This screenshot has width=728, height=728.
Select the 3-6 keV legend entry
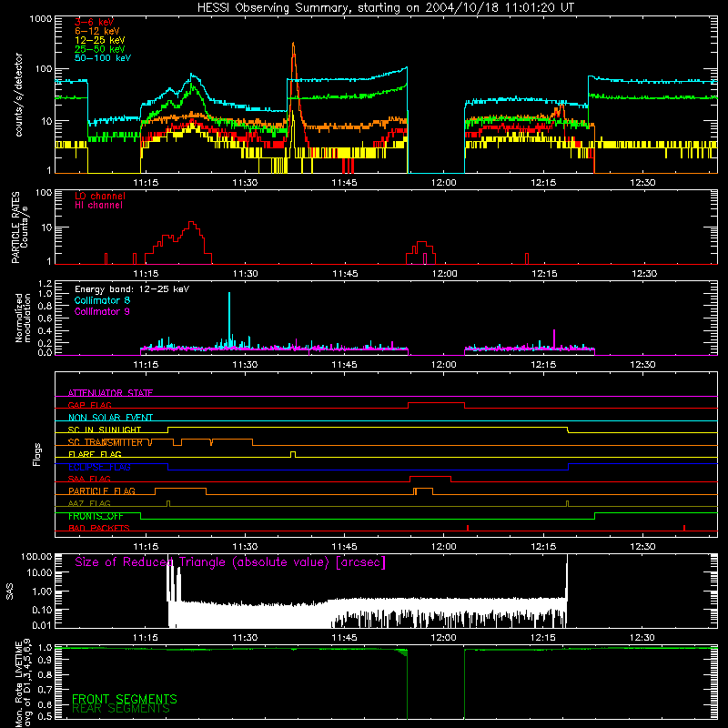(x=94, y=22)
